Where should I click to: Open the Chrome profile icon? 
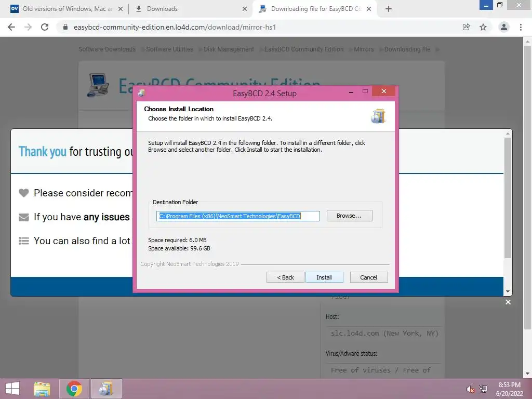click(504, 27)
